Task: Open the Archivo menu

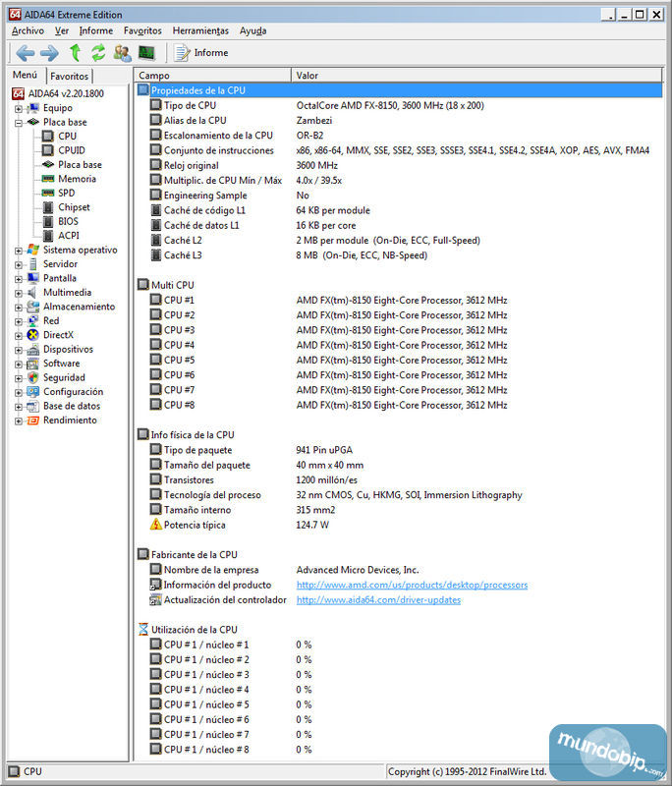Action: [x=28, y=30]
